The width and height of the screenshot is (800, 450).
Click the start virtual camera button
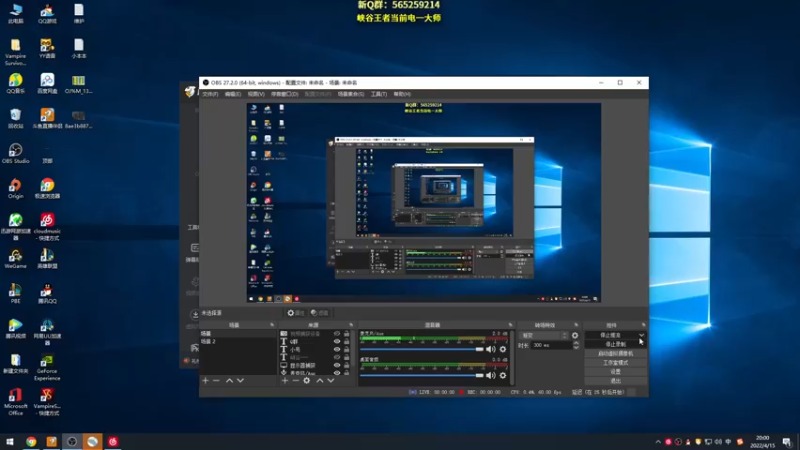pyautogui.click(x=615, y=354)
